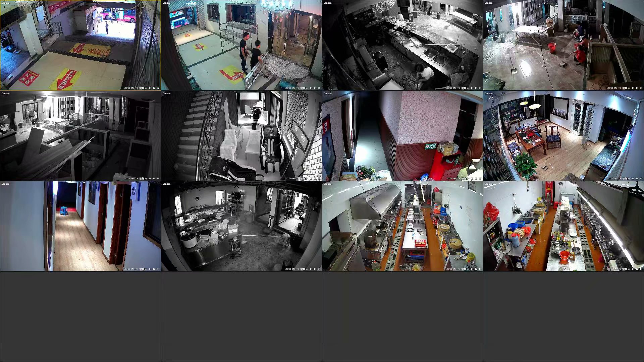The width and height of the screenshot is (644, 362).
Task: Select grayscale bar counter feed with sinks
Action: pos(402,45)
